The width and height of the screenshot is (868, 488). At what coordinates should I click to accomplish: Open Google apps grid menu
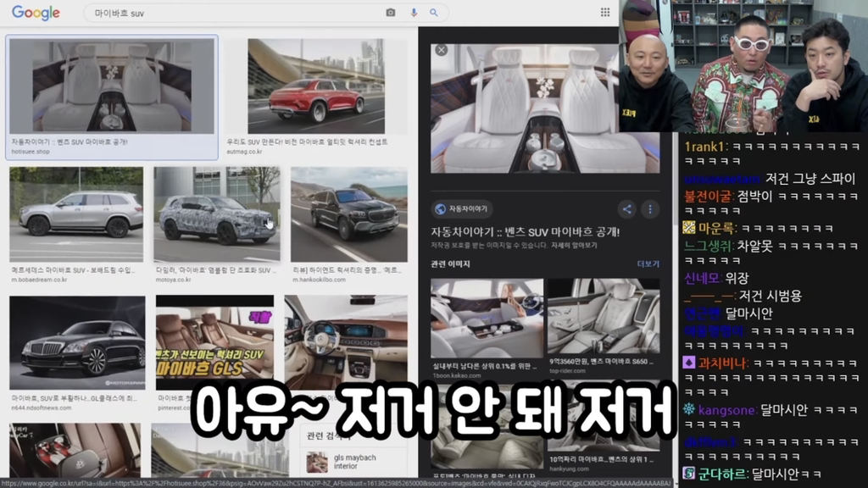click(605, 12)
